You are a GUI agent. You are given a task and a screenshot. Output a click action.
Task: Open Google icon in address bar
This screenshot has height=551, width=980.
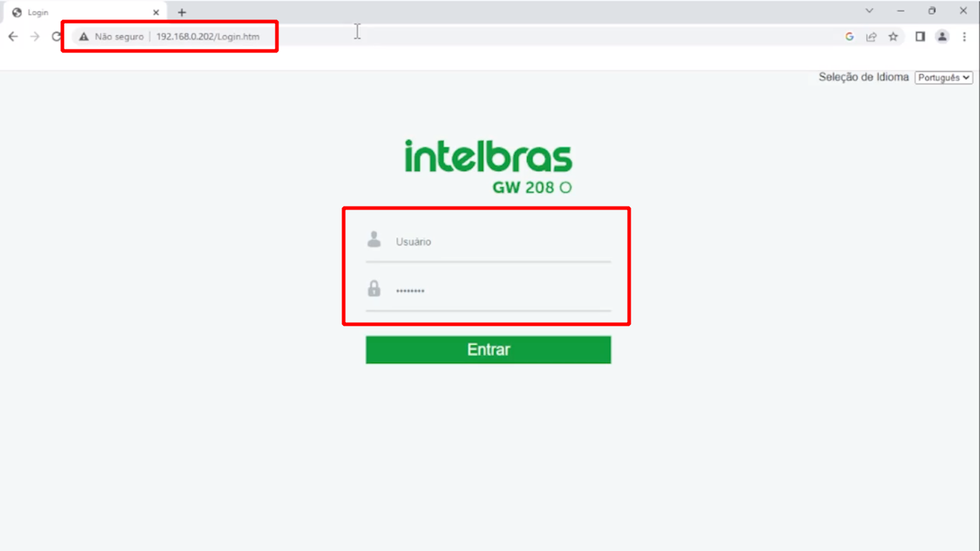[x=849, y=37]
